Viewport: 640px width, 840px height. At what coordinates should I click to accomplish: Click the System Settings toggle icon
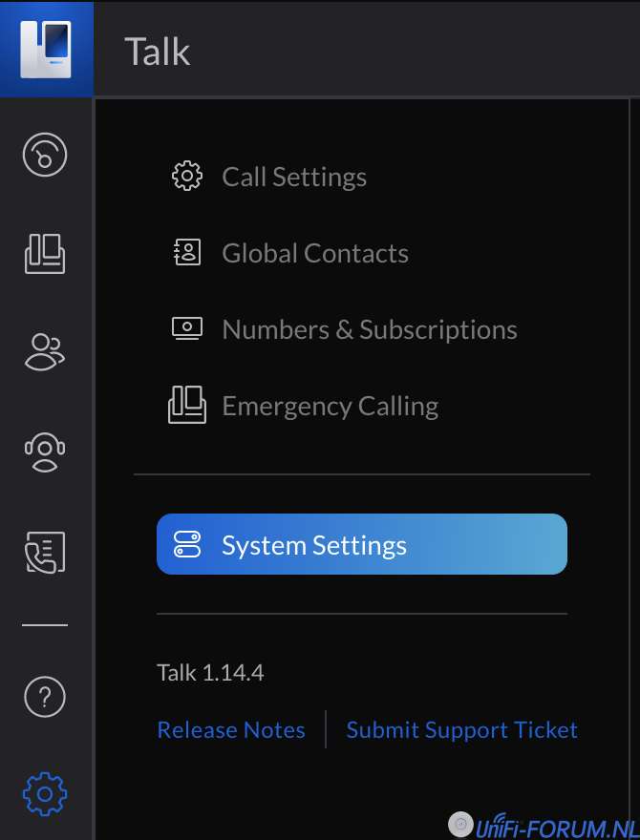pyautogui.click(x=187, y=545)
